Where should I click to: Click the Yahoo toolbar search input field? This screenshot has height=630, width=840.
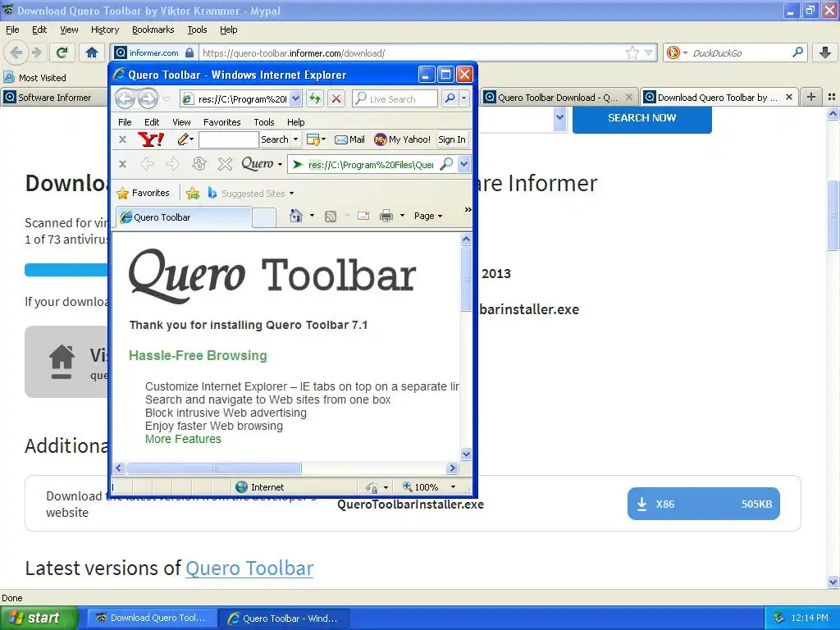coord(229,139)
